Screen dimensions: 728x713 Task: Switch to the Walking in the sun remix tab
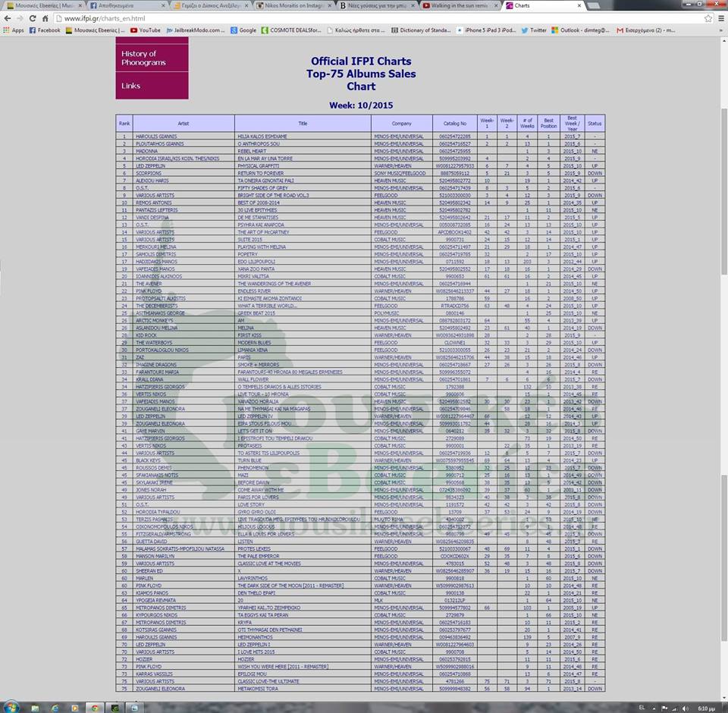click(x=461, y=5)
